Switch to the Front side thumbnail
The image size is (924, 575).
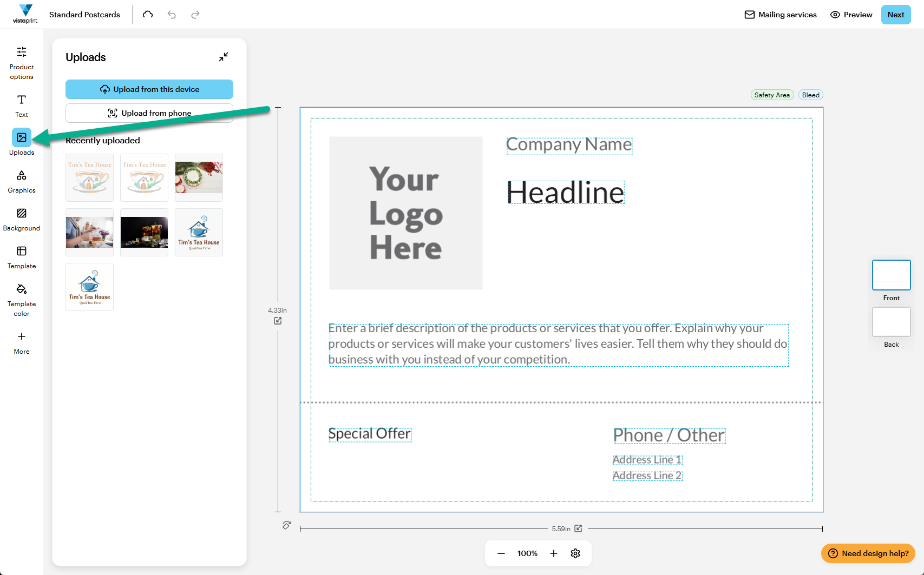point(892,275)
